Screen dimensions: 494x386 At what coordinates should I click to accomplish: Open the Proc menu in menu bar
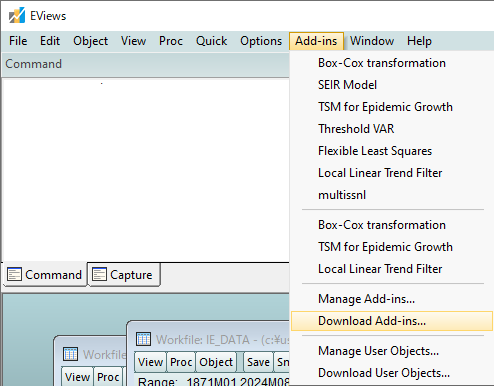click(171, 41)
